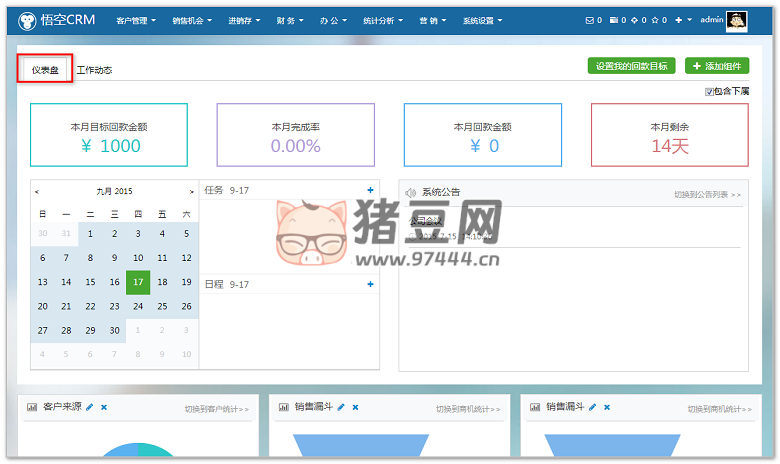Viewport: 780px width, 464px height.
Task: Open the mail envelope notifications icon
Action: 588,20
